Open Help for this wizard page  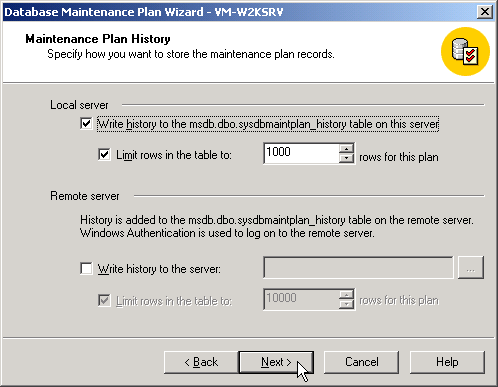[447, 362]
